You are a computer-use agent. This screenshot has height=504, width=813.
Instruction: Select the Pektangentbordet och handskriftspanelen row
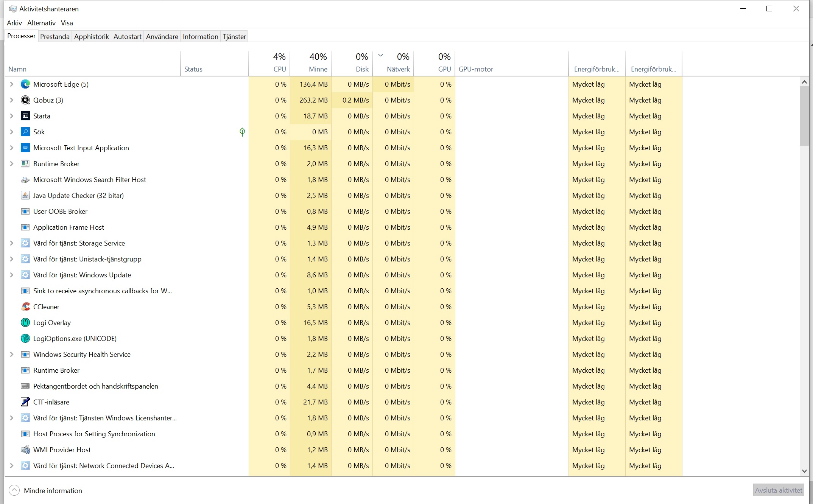tap(344, 386)
